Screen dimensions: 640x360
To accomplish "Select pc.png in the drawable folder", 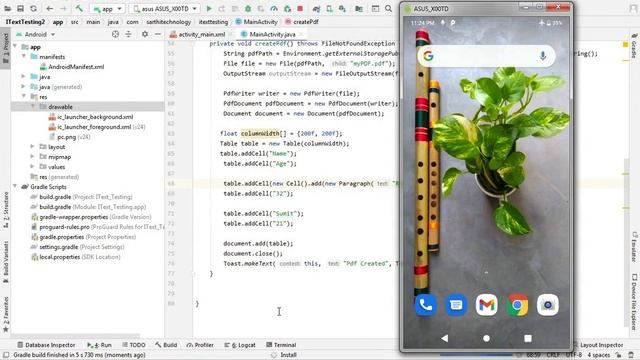I will click(x=67, y=137).
